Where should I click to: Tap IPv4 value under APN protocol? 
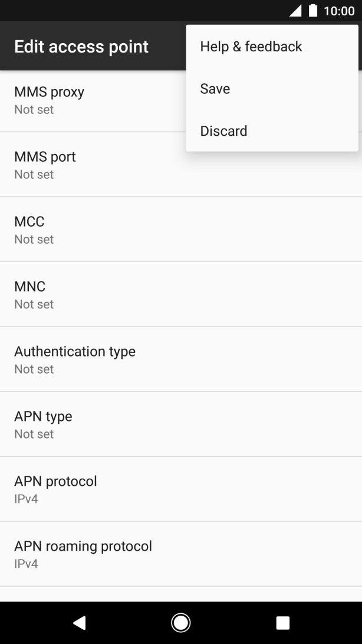pos(27,499)
